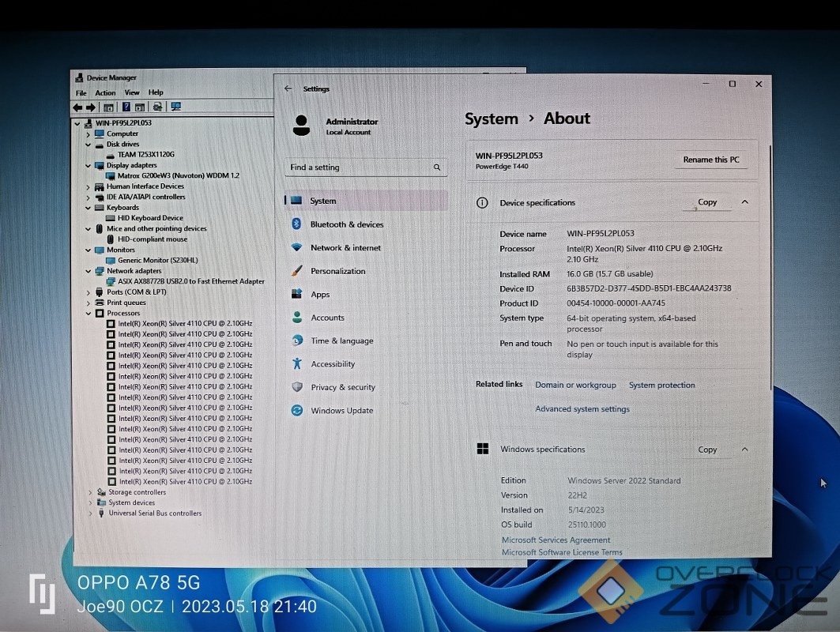Open the View menu in Device Manager
Viewport: 840px width, 632px height.
coord(132,92)
